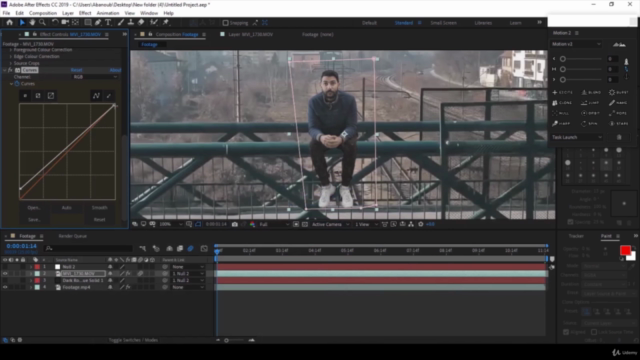The image size is (640, 360).
Task: Click the red foreground color swatch
Action: click(625, 250)
